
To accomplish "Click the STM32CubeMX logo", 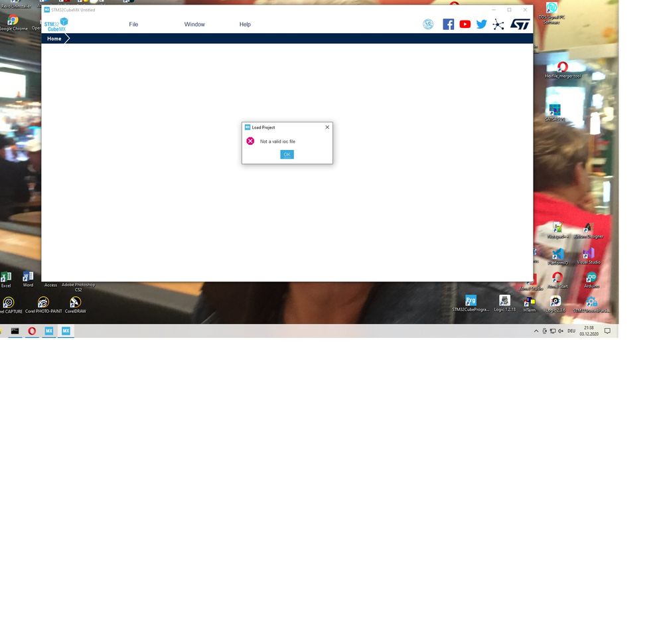I will (x=56, y=24).
